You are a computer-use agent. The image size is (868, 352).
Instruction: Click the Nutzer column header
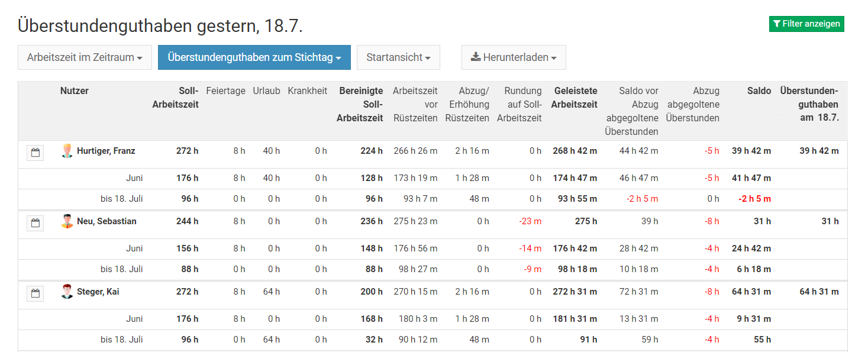click(x=75, y=91)
